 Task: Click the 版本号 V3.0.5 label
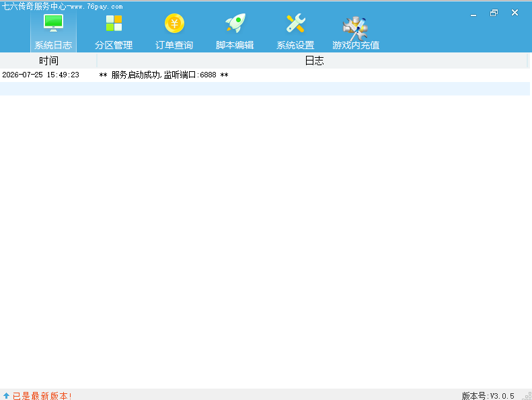(488, 396)
